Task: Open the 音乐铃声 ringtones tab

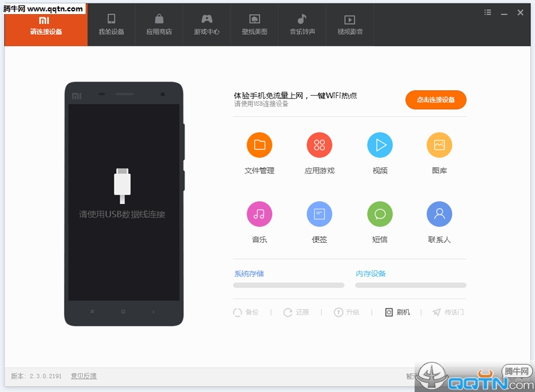Action: [302, 25]
